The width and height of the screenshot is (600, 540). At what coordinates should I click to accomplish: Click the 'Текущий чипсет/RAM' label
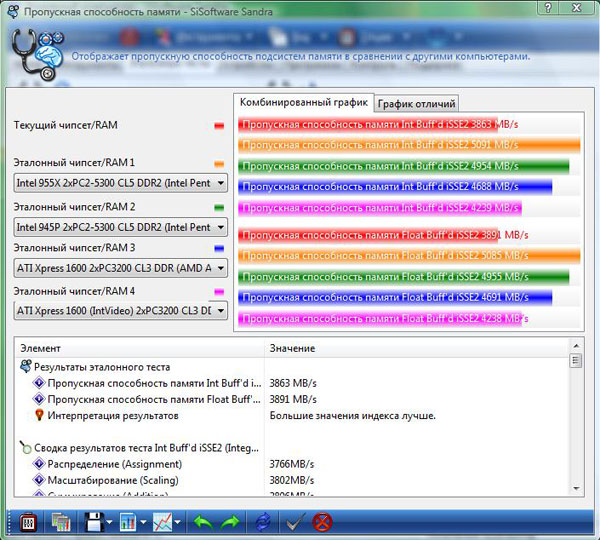pos(65,125)
